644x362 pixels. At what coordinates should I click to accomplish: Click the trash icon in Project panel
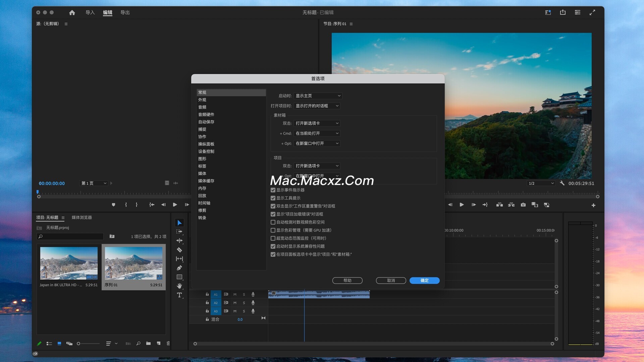coord(168,343)
